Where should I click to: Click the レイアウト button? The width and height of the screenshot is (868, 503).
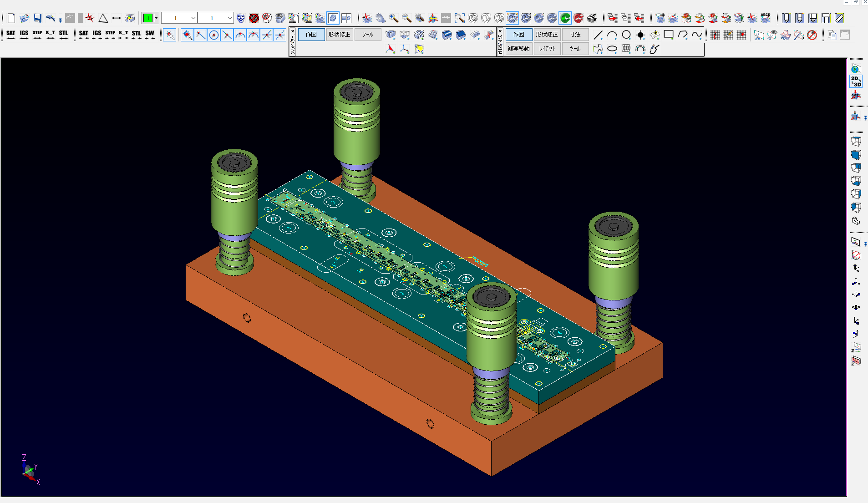547,49
